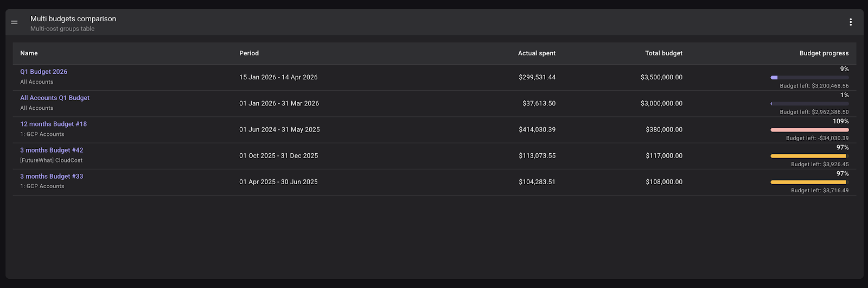Image resolution: width=868 pixels, height=288 pixels.
Task: Click the Multi budgets comparison widget title
Action: [73, 18]
